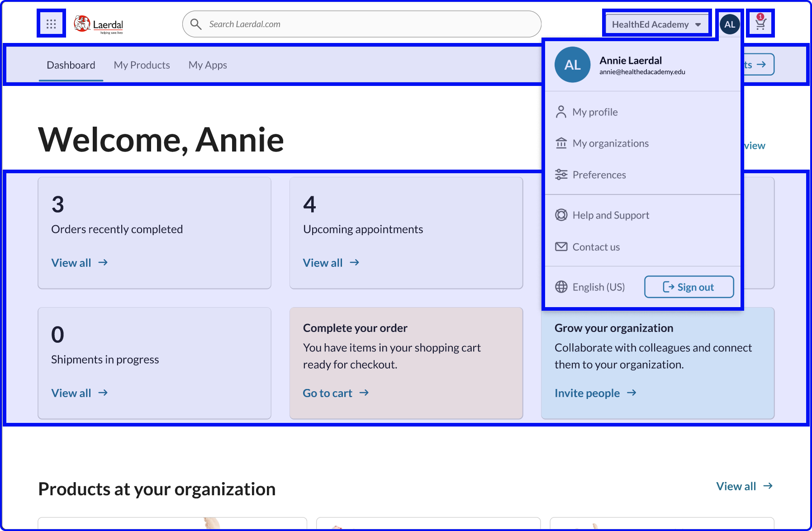The width and height of the screenshot is (812, 531).
Task: Open the shopping cart icon
Action: point(760,24)
